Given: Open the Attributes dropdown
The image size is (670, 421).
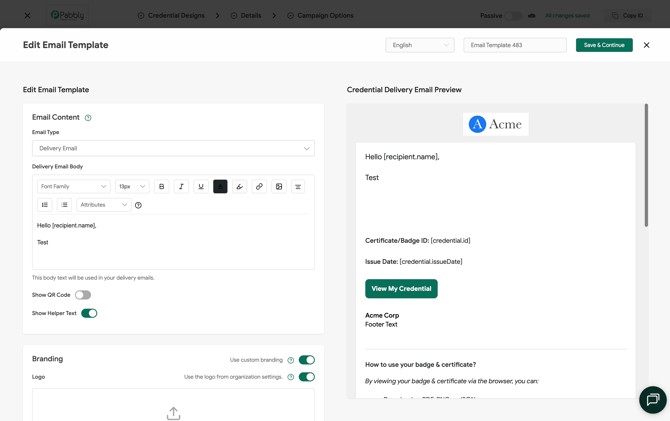Looking at the screenshot, I should pyautogui.click(x=104, y=205).
